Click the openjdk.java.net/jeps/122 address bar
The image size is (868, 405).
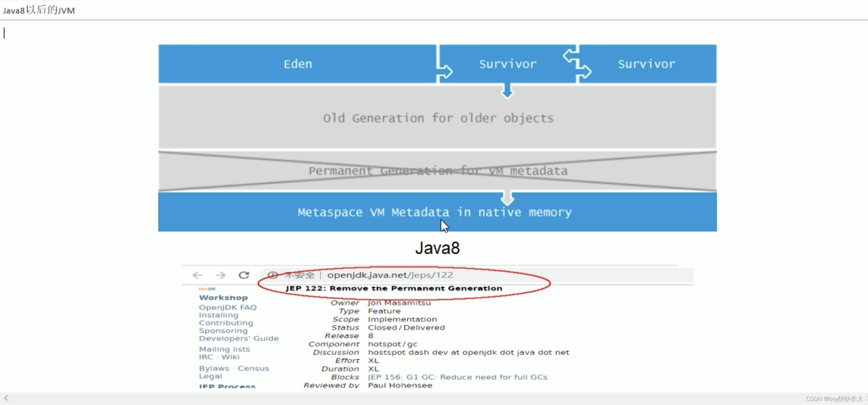coord(476,275)
